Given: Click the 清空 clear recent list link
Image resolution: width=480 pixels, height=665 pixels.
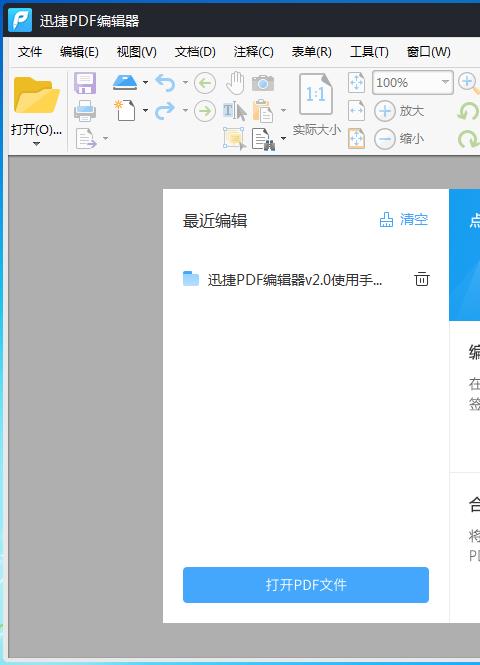Looking at the screenshot, I should point(403,220).
